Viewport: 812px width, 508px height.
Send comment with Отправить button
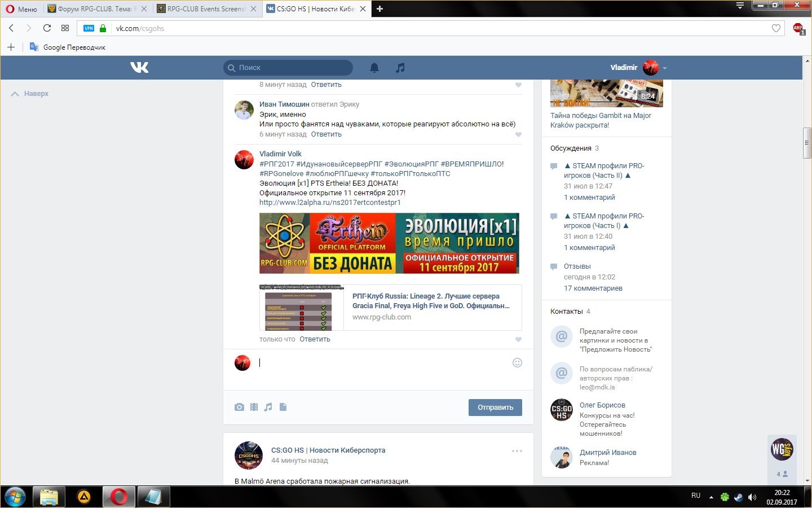tap(495, 408)
